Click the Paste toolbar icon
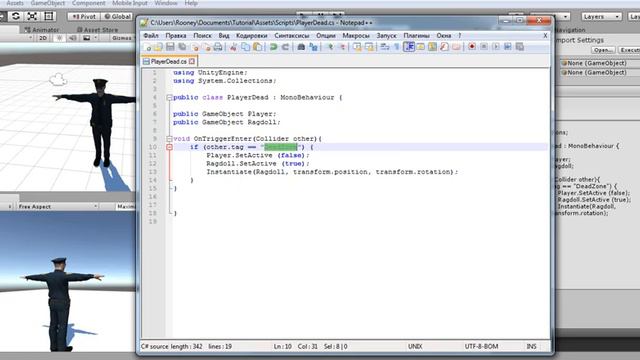Screen dimensions: 640x360 coord(258,47)
